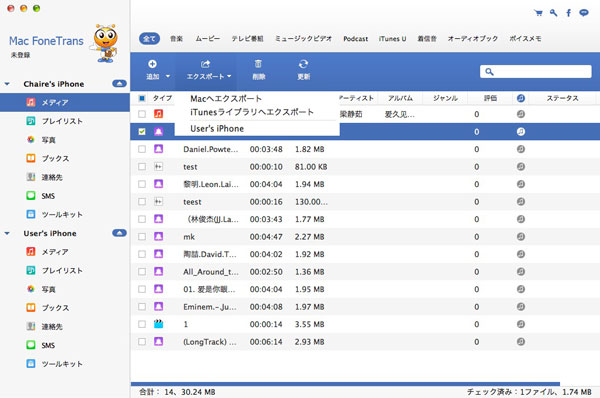Click the ringtone column header icon
Viewport: 600px width, 398px height.
pos(520,98)
